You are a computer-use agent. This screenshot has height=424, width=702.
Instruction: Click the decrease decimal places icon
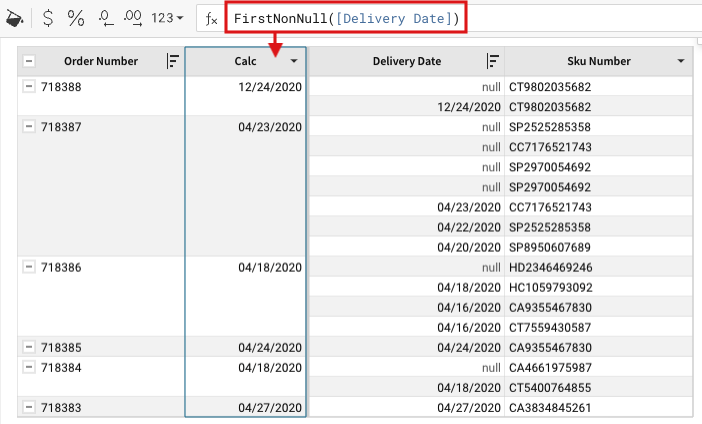[106, 18]
